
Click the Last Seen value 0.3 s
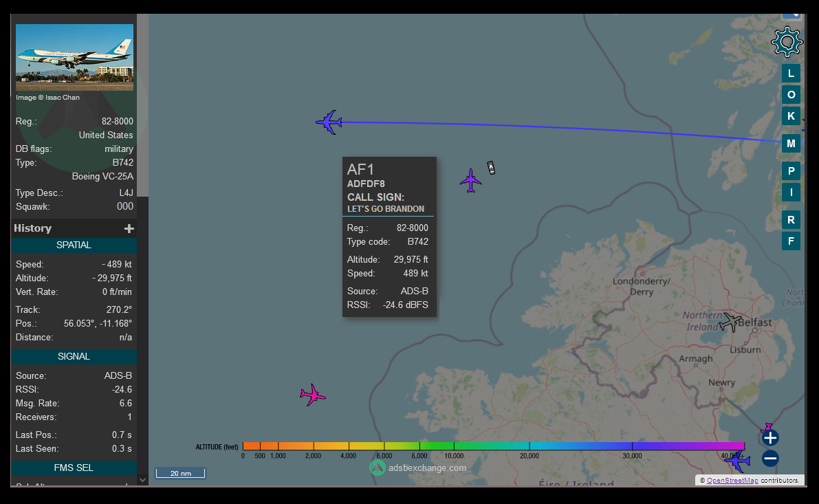pyautogui.click(x=122, y=448)
